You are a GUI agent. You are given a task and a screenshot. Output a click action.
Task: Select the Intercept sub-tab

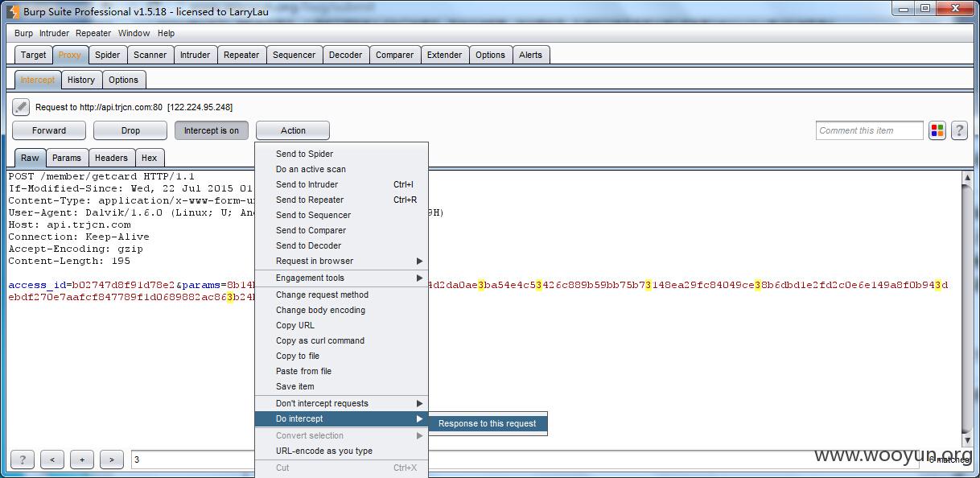pyautogui.click(x=38, y=80)
